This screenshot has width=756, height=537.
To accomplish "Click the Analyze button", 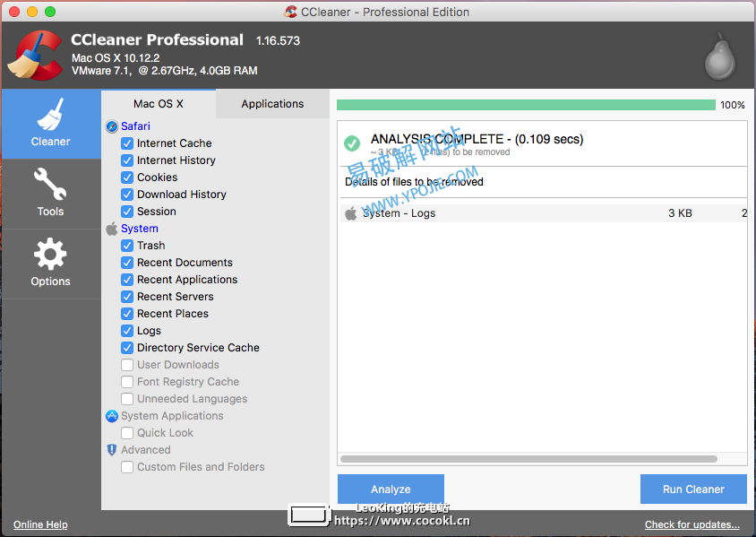I will (391, 489).
